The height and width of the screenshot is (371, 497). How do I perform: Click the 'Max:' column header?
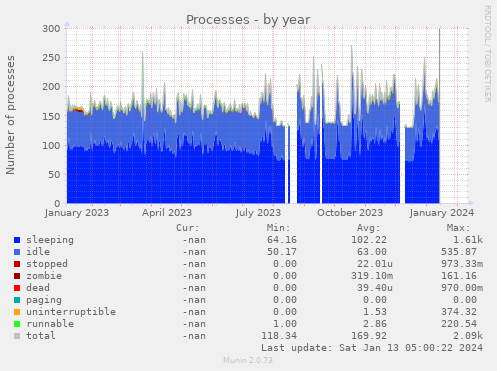[458, 228]
